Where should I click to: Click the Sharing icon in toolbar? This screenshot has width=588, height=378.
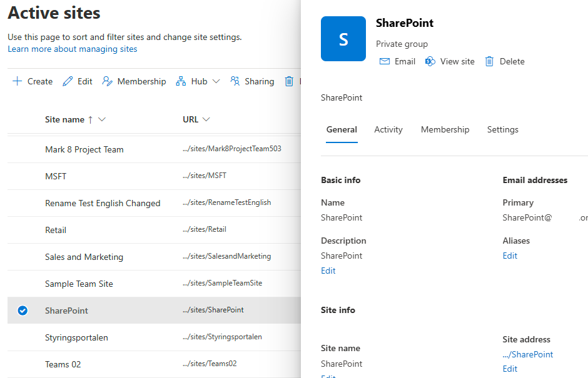click(x=235, y=81)
